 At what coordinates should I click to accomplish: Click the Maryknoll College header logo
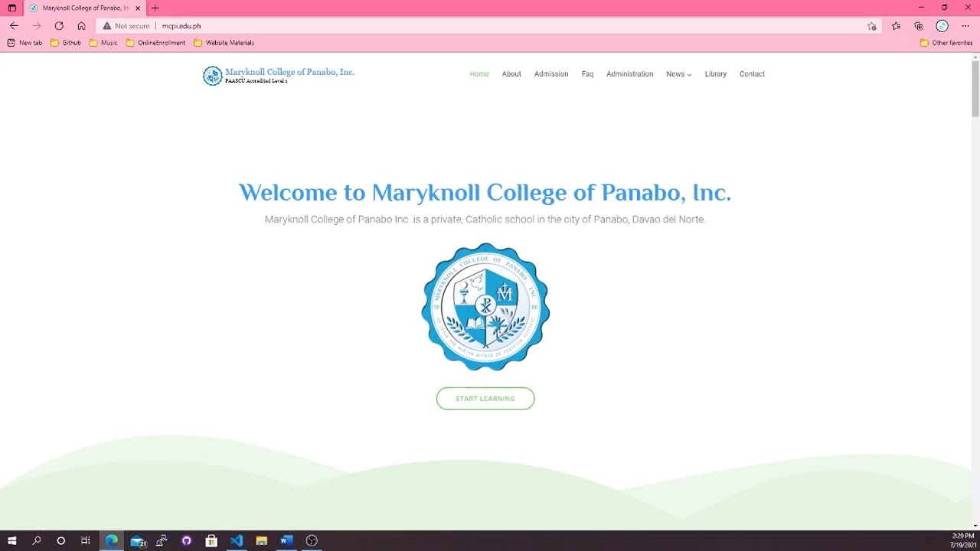[x=212, y=75]
